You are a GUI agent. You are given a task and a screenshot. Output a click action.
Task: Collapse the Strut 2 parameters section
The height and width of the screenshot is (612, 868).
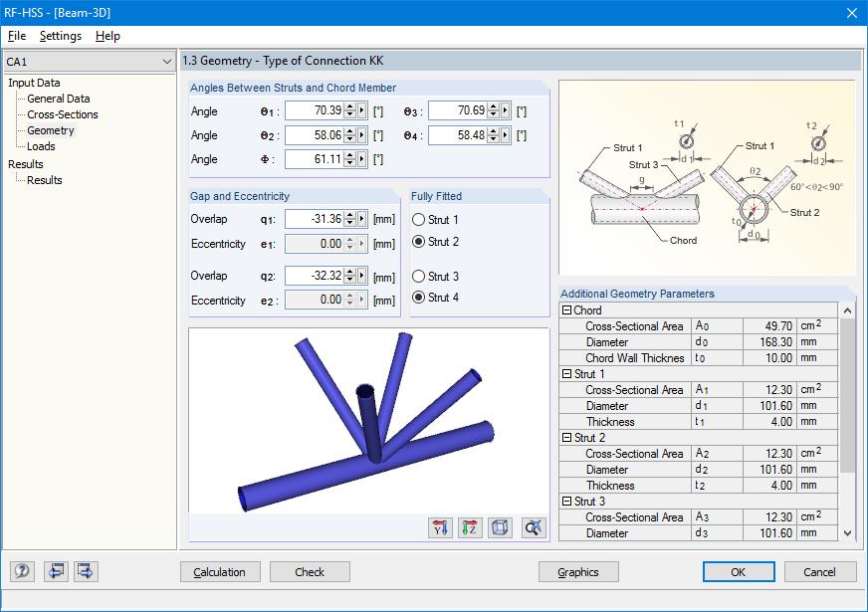pyautogui.click(x=567, y=437)
